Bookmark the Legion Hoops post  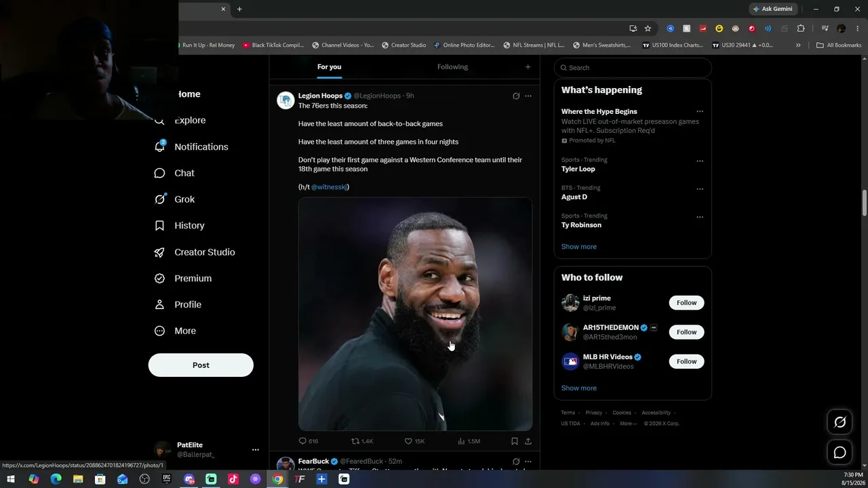coord(515,441)
